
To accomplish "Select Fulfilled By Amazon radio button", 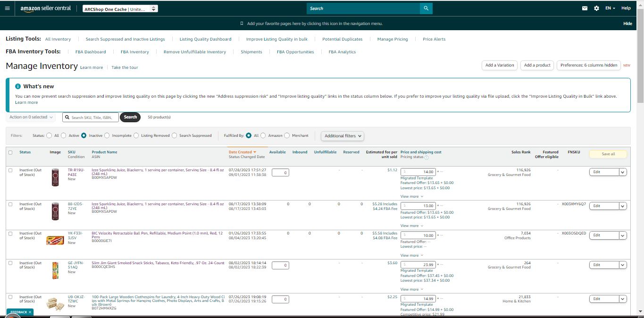I will (x=263, y=135).
